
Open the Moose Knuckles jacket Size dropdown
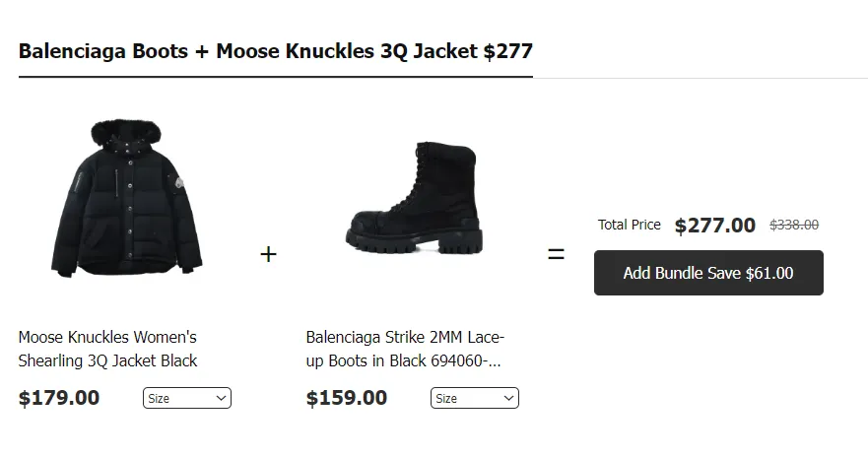click(186, 399)
